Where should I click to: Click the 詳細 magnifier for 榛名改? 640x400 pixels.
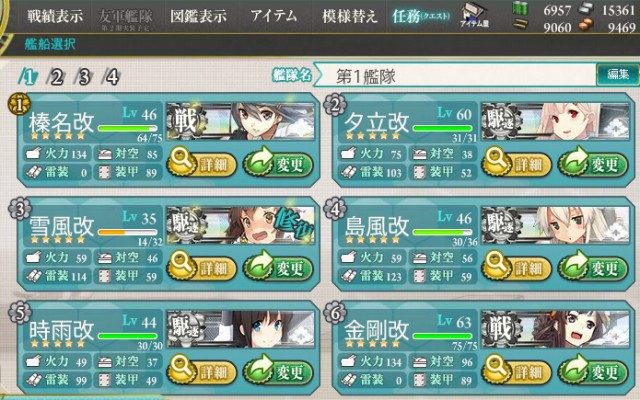point(202,164)
